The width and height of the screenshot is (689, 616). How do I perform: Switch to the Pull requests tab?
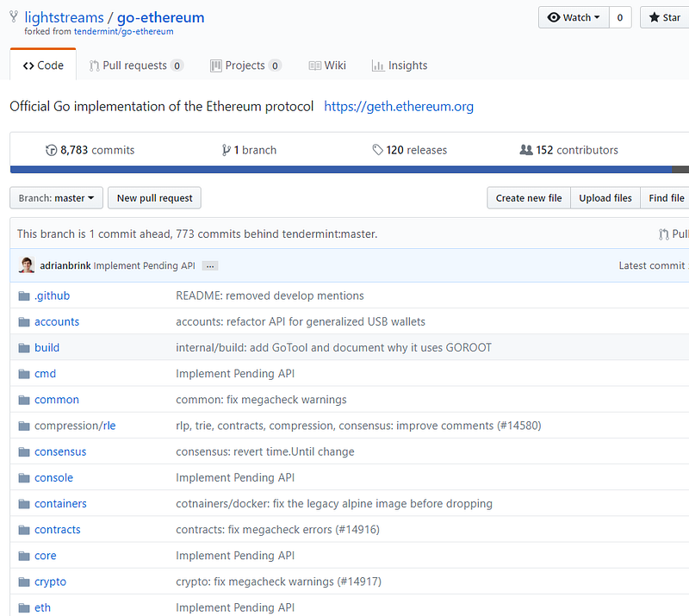[x=136, y=65]
